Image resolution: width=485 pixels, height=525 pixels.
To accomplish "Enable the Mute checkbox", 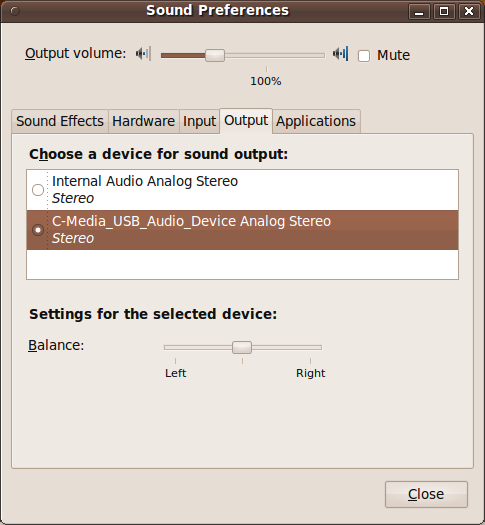I will click(364, 56).
